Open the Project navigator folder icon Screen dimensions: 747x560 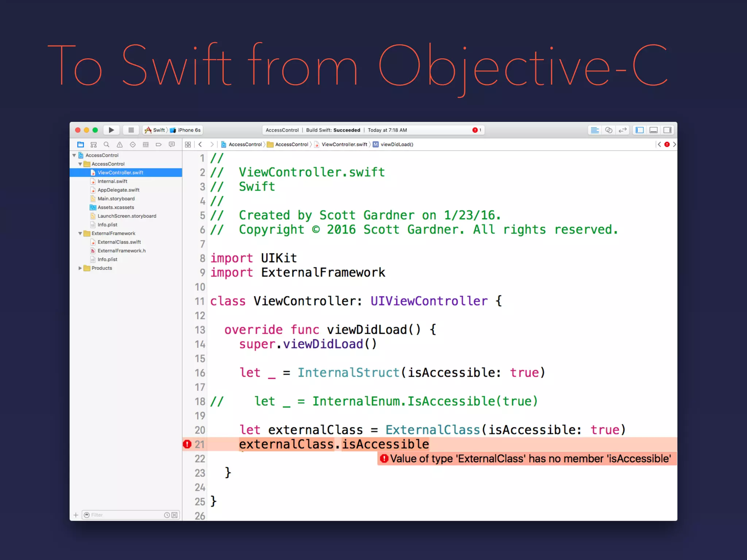pyautogui.click(x=81, y=145)
